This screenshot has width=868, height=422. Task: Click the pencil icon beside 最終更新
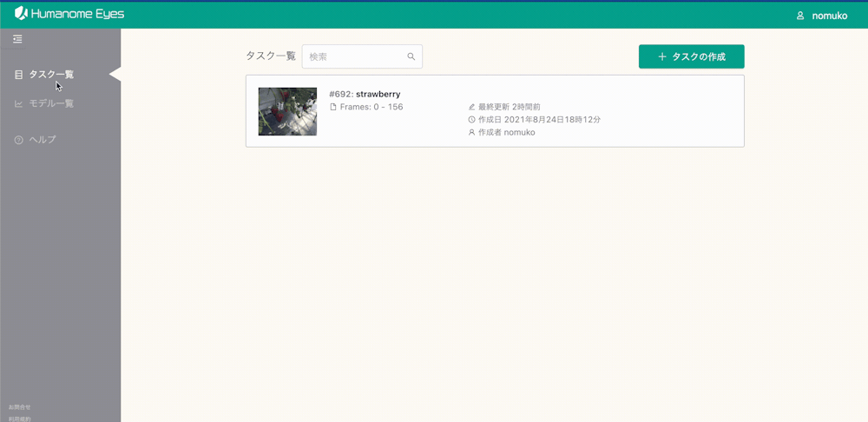tap(472, 107)
